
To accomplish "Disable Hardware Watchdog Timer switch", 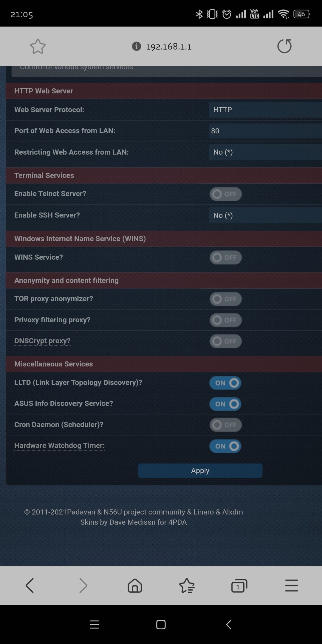I will [x=226, y=446].
